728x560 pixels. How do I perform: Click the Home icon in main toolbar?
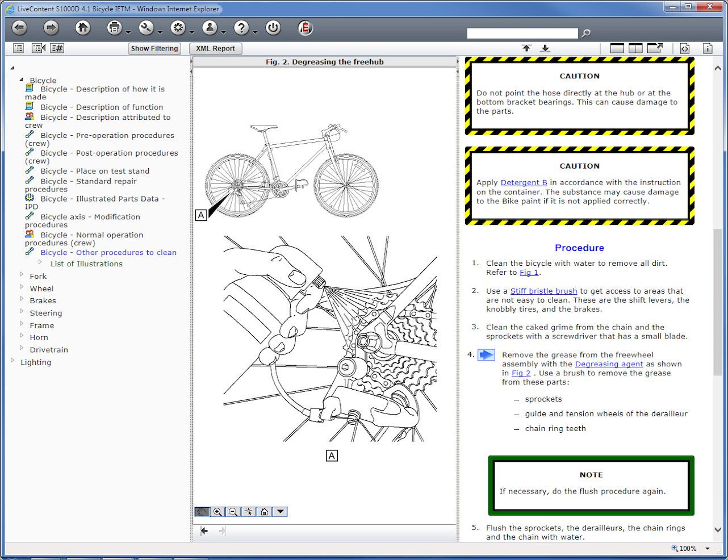[x=83, y=28]
